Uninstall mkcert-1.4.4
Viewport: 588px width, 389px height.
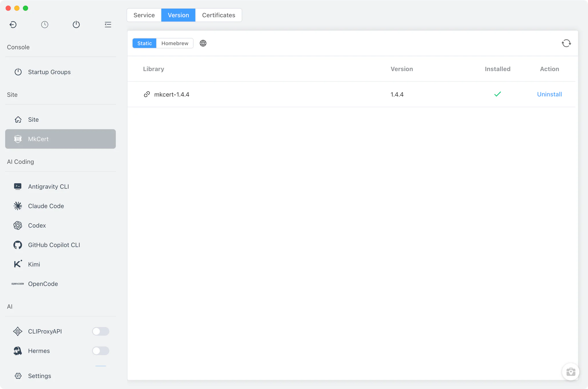coord(549,94)
